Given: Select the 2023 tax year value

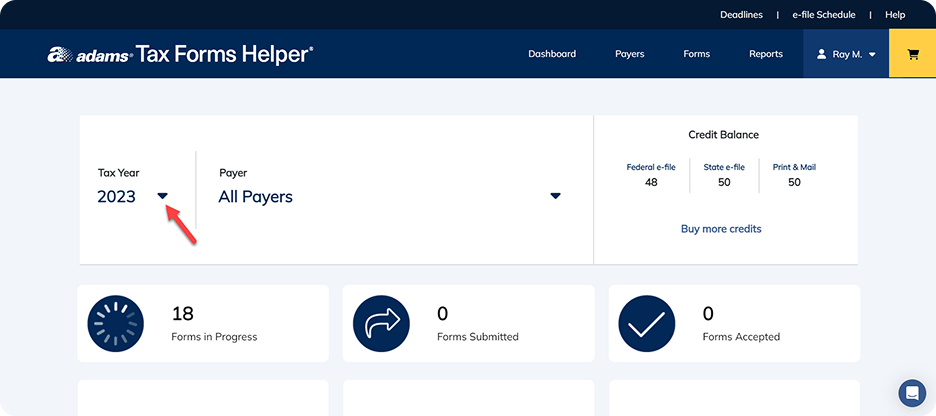Looking at the screenshot, I should 116,196.
